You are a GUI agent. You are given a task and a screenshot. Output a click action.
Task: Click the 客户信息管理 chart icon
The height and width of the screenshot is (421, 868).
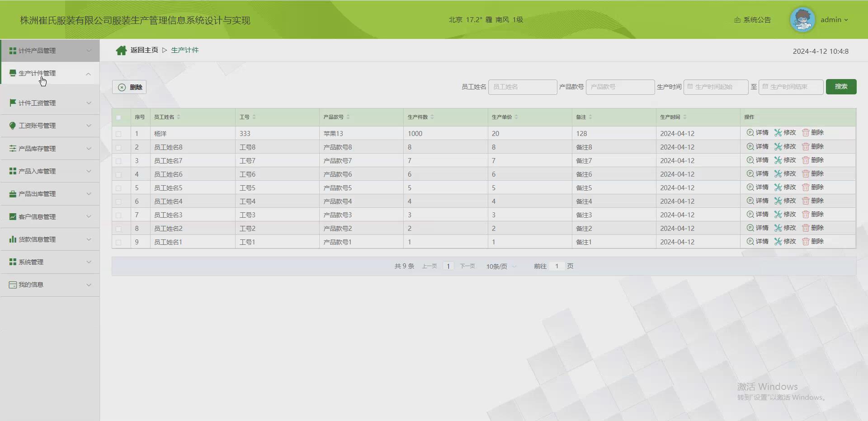click(13, 216)
